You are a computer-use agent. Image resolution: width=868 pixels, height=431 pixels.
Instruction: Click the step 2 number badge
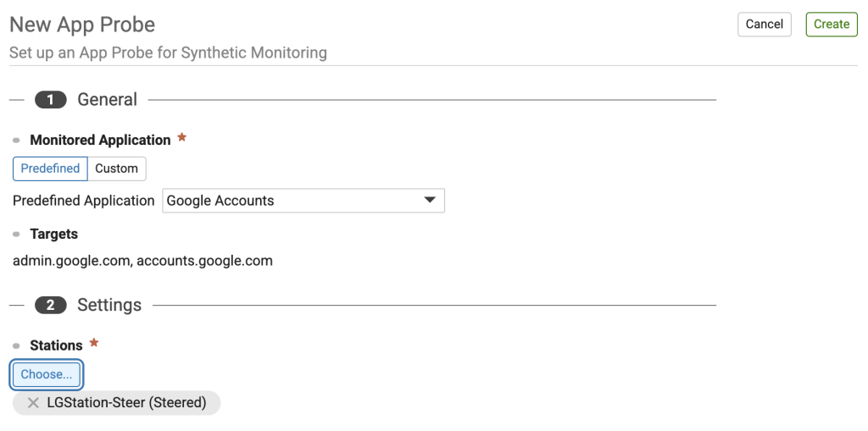pyautogui.click(x=50, y=305)
